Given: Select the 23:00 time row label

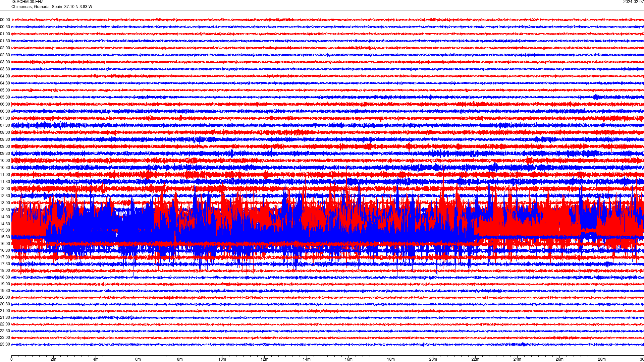Looking at the screenshot, I should coord(5,338).
